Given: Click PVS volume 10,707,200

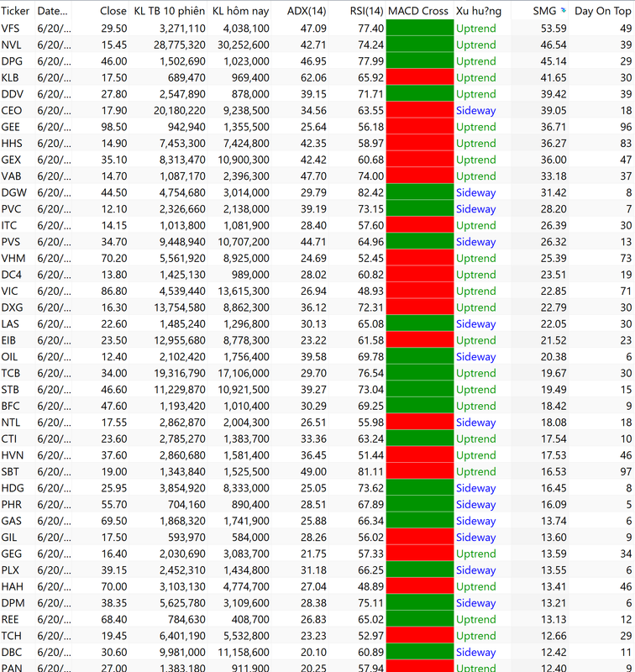Looking at the screenshot, I should point(244,242).
